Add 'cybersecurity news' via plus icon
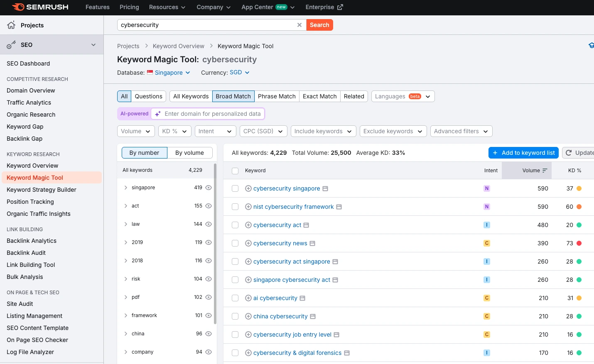 point(248,243)
